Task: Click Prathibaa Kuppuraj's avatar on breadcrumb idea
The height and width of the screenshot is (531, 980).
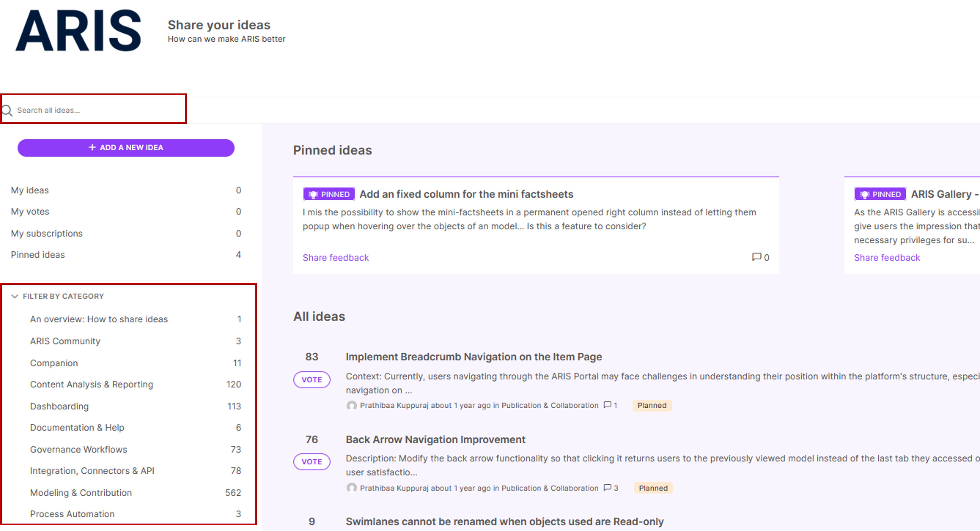Action: coord(351,405)
